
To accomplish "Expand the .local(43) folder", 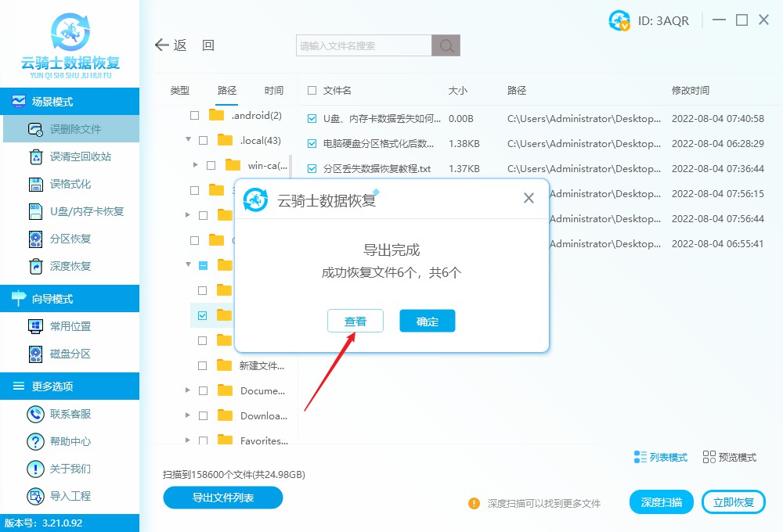I will (x=188, y=140).
